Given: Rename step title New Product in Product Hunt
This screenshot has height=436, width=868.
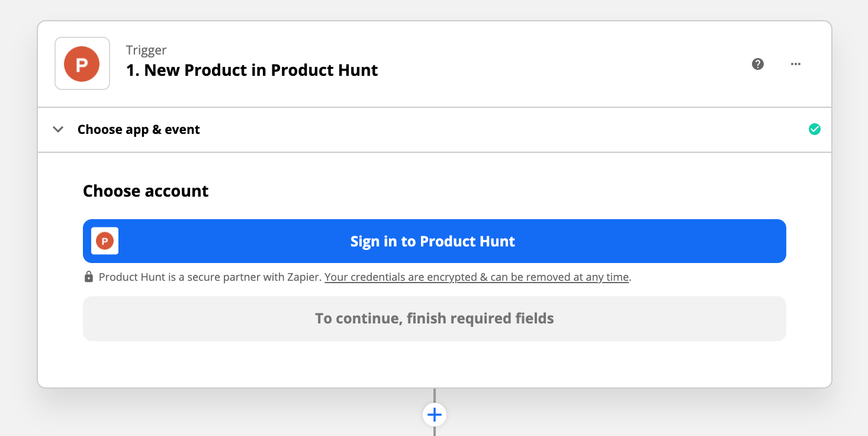Looking at the screenshot, I should point(252,70).
